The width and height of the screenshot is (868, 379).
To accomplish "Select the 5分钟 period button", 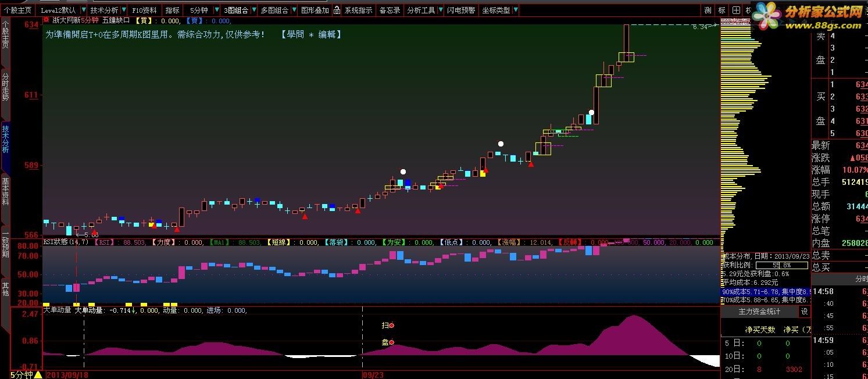I will tap(199, 10).
